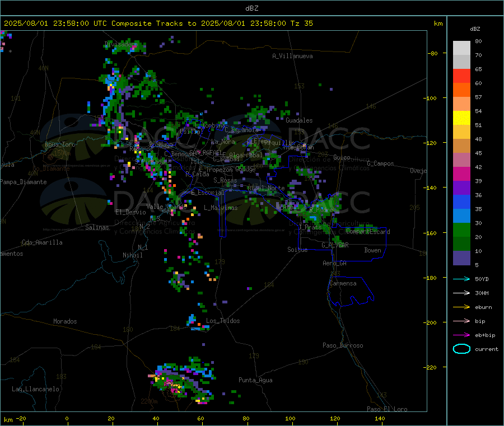504x426 pixels.
Task: Click the 'Lag.Llancanelo' map label
Action: point(36,389)
